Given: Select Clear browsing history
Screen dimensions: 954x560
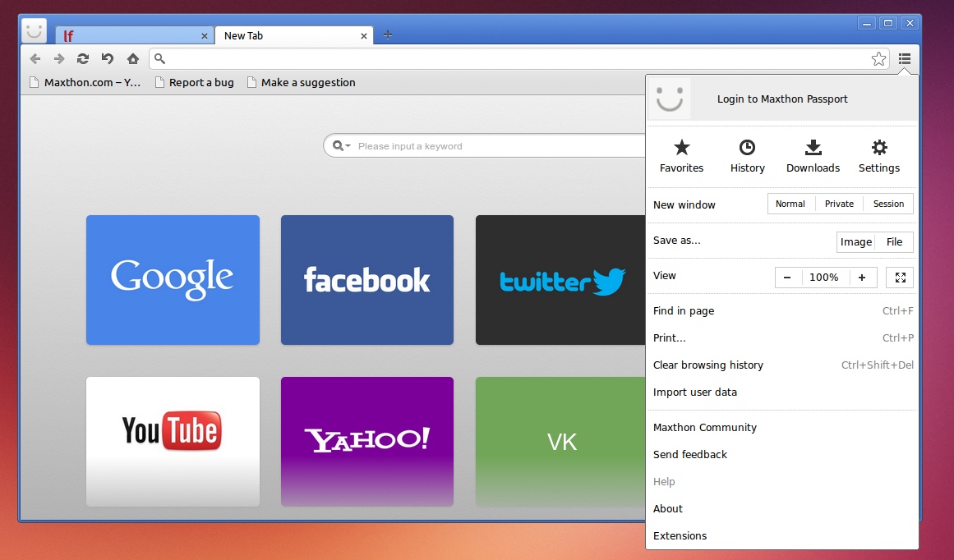Looking at the screenshot, I should (782, 365).
